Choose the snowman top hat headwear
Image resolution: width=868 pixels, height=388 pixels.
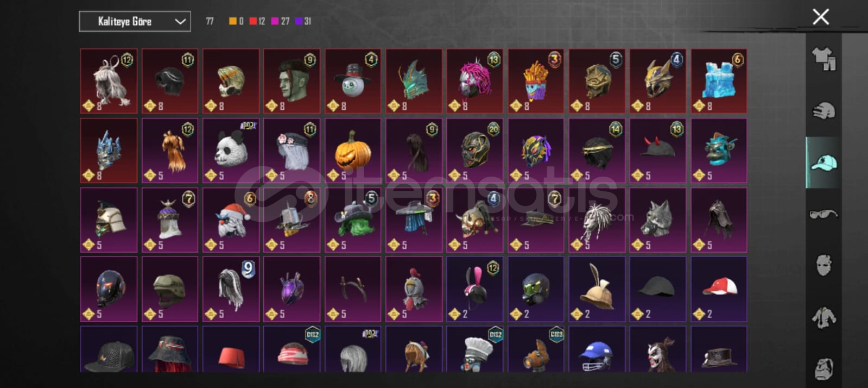(353, 81)
